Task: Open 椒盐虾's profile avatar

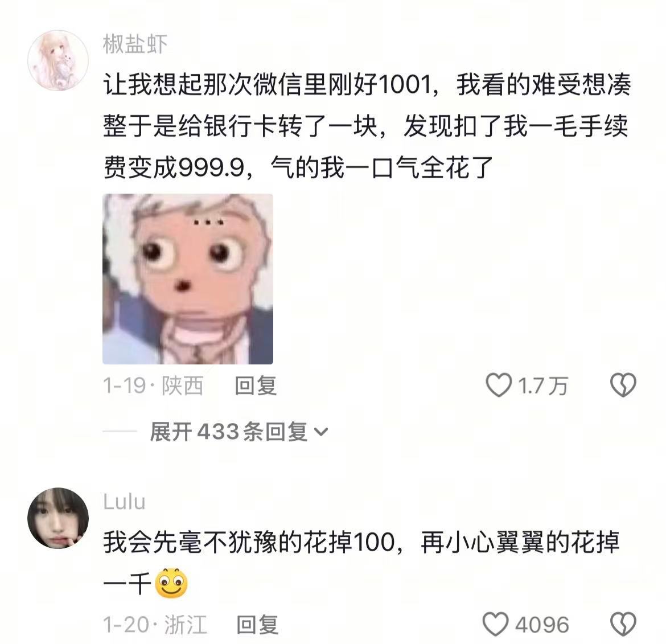Action: (x=58, y=60)
